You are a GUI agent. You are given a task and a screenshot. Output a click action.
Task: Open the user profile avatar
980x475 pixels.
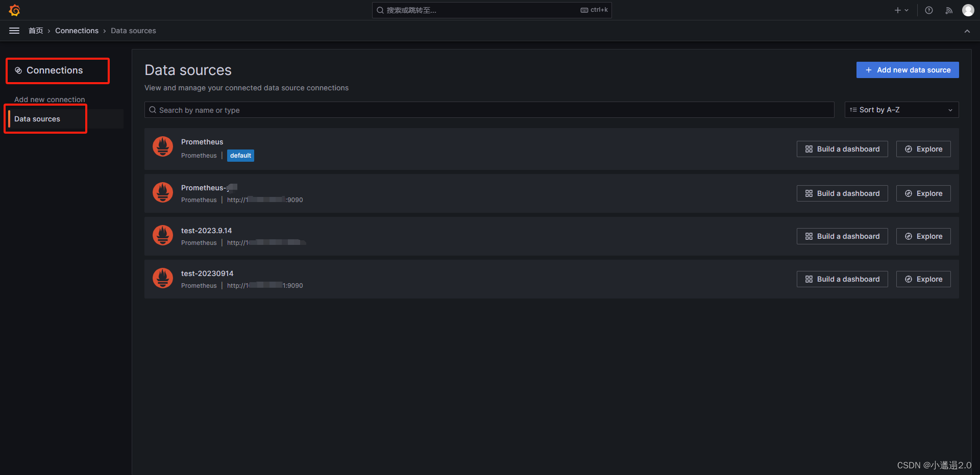pyautogui.click(x=968, y=10)
